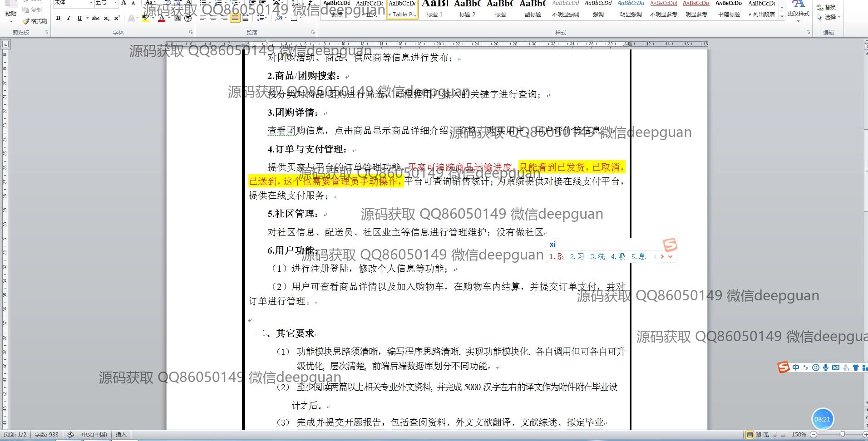The height and width of the screenshot is (441, 868).
Task: Toggle italic formatting
Action: 69,18
